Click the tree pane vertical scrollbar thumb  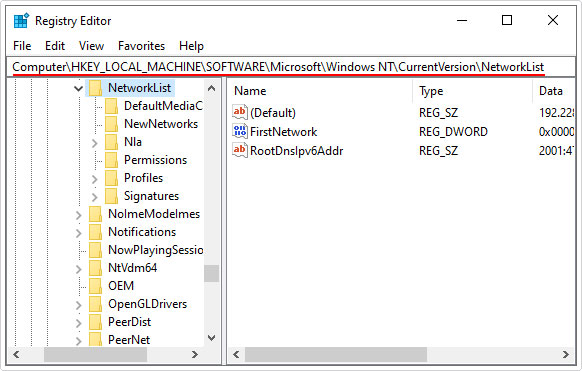point(212,273)
